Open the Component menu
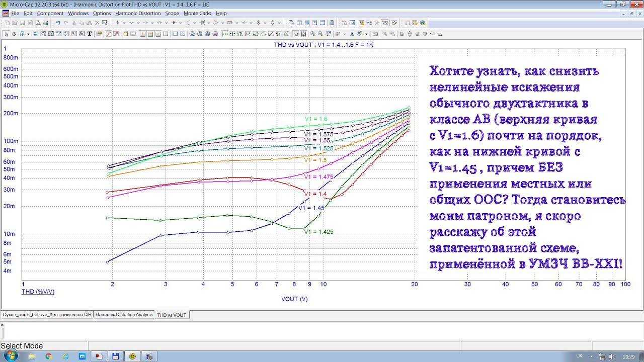644x362 pixels. tap(50, 14)
